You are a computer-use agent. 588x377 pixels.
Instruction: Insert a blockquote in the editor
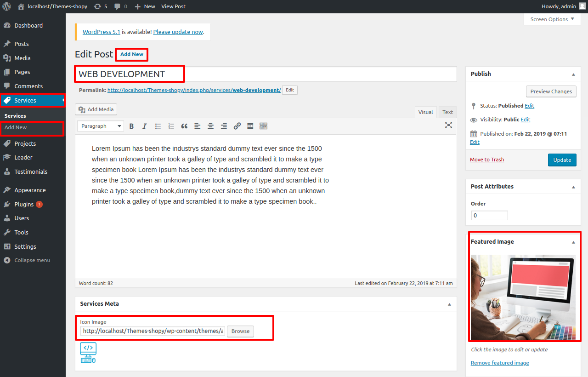pyautogui.click(x=184, y=126)
